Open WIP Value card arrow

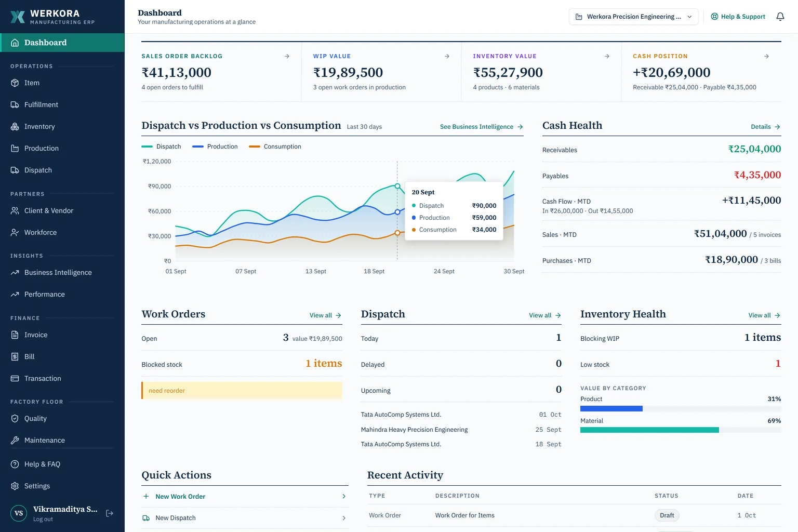tap(447, 56)
